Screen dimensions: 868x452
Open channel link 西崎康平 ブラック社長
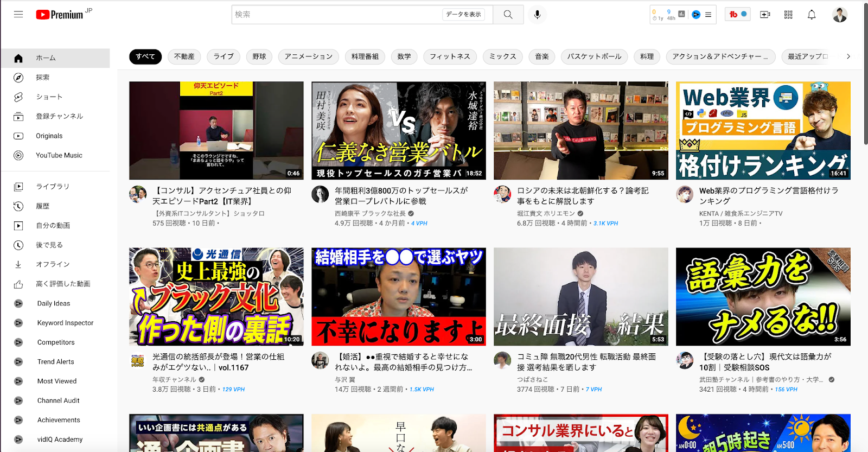point(370,214)
